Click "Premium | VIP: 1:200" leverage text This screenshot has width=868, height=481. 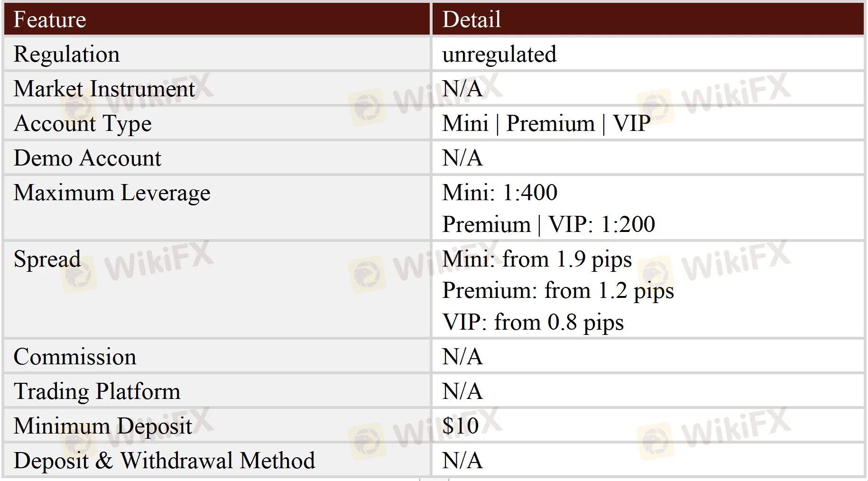(548, 224)
